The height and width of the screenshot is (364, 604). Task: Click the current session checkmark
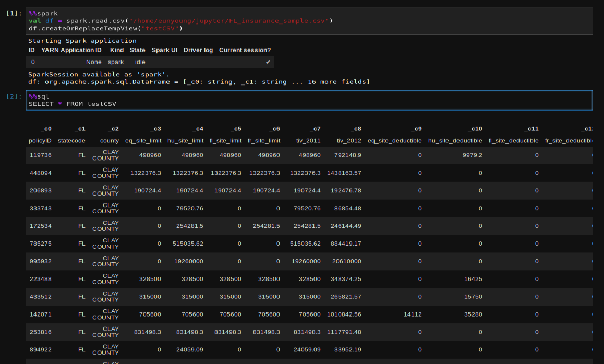pos(268,62)
